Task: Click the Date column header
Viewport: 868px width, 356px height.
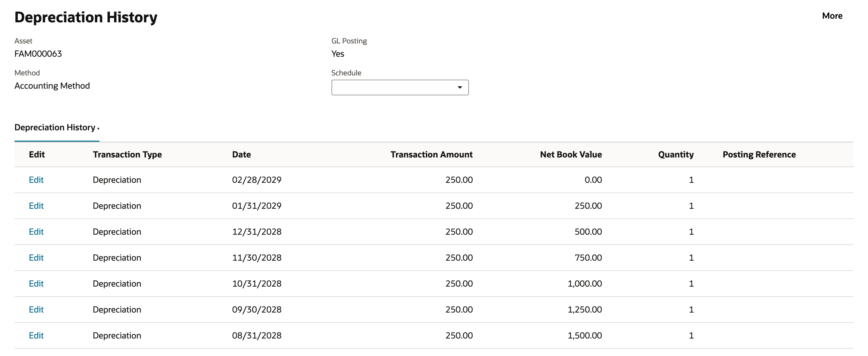Action: [x=241, y=154]
